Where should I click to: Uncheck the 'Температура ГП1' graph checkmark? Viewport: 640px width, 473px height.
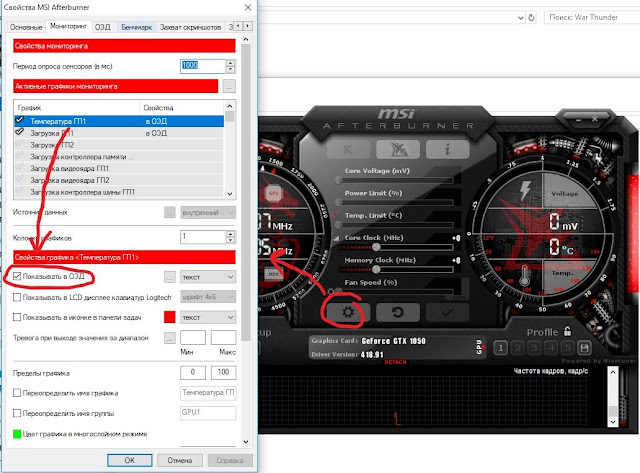click(20, 120)
